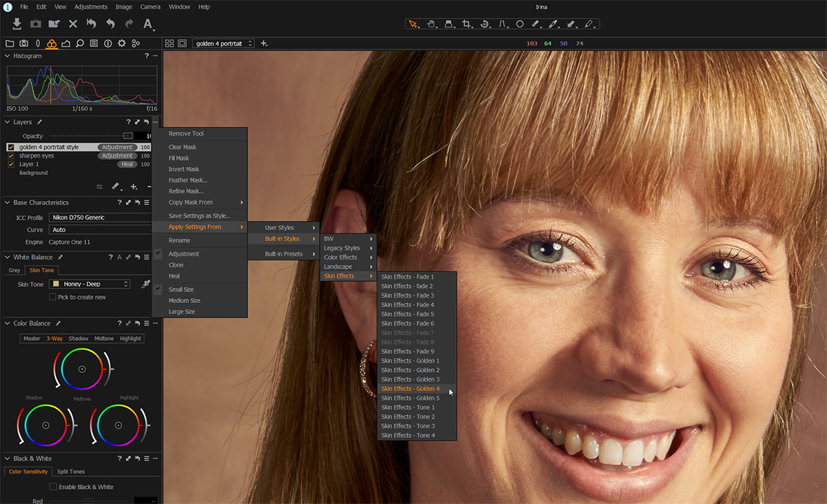Screen dimensions: 827x504
Task: Adjust the layer Opacity slider handle
Action: coord(127,136)
